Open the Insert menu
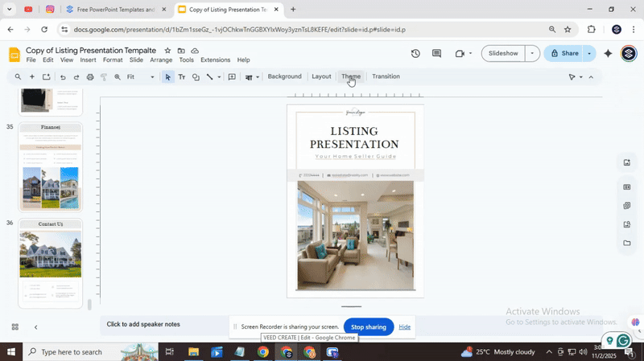Viewport: 644px width, 361px height. pyautogui.click(x=88, y=60)
